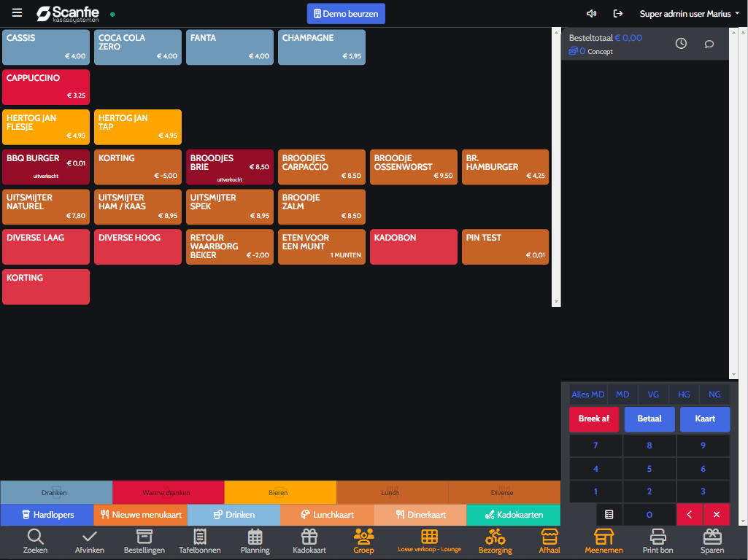Open the hamburger menu
748x560 pixels.
[x=17, y=13]
